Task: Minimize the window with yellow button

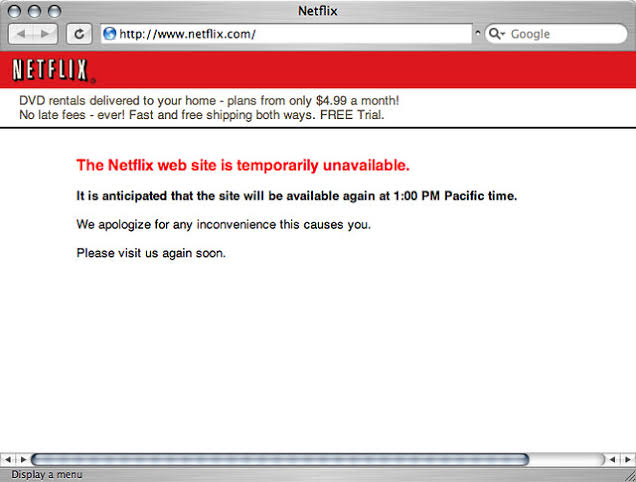Action: point(33,11)
